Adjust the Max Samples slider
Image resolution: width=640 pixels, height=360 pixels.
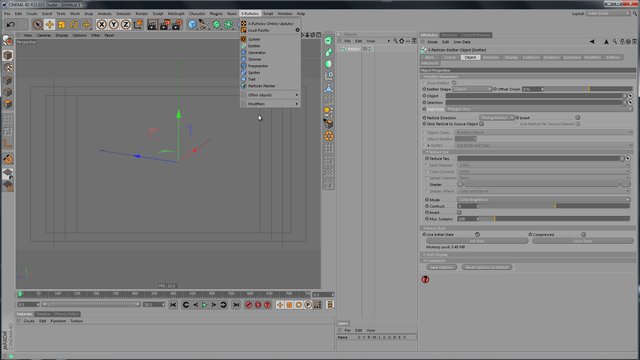[x=555, y=219]
